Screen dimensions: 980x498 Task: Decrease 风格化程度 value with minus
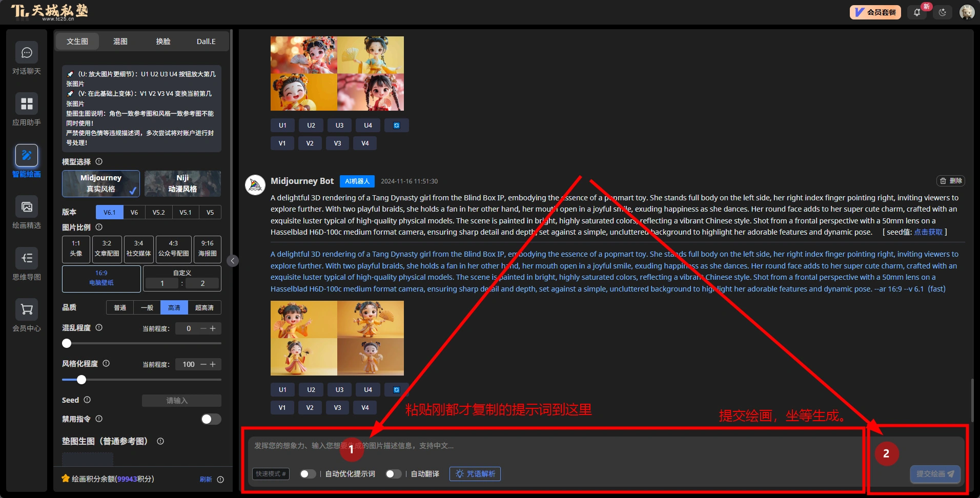pyautogui.click(x=203, y=364)
